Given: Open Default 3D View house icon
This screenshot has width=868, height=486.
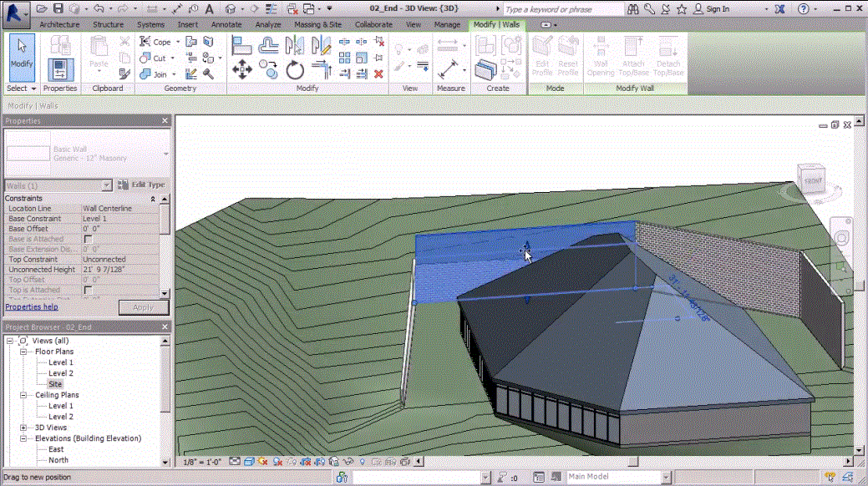Looking at the screenshot, I should coord(231,9).
